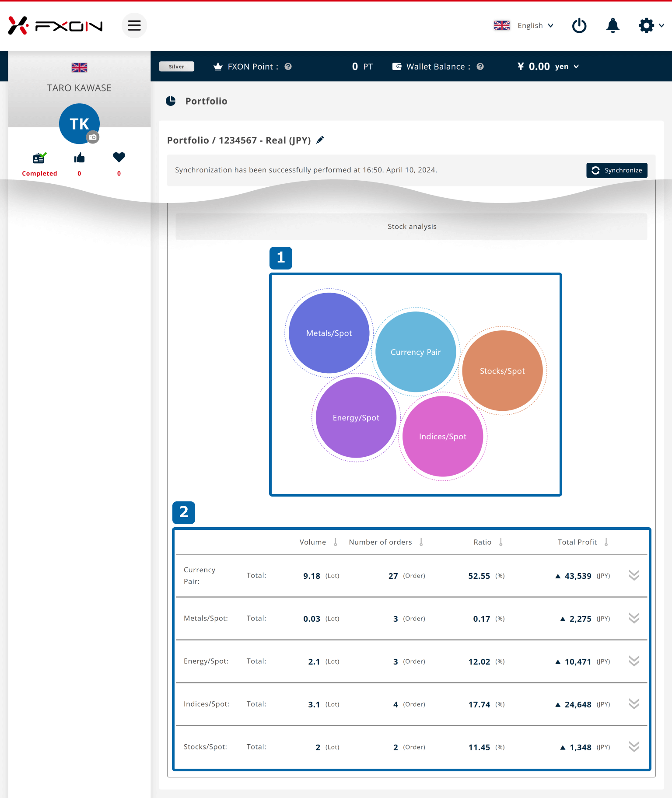Sort table by Ratio
672x798 pixels.
point(501,542)
